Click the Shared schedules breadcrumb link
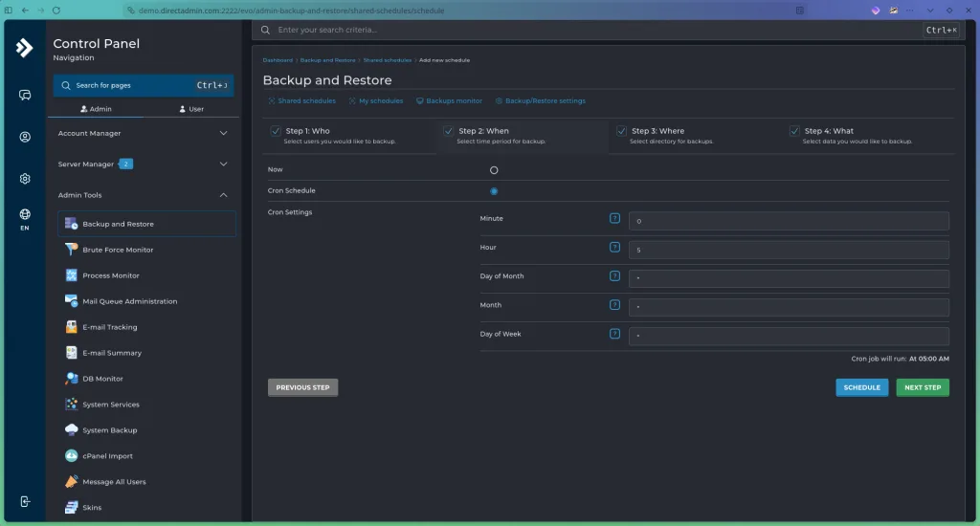 [x=388, y=60]
